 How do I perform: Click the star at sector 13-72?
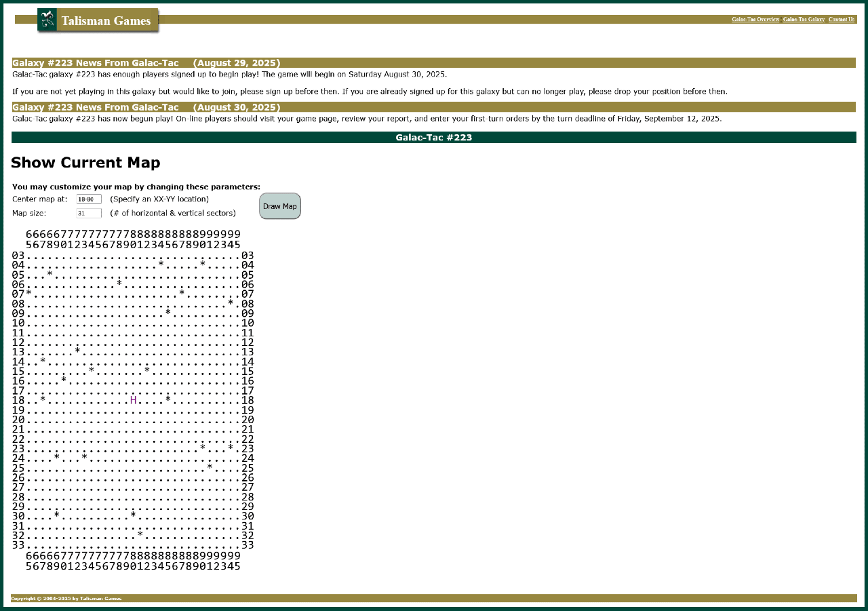pyautogui.click(x=77, y=353)
